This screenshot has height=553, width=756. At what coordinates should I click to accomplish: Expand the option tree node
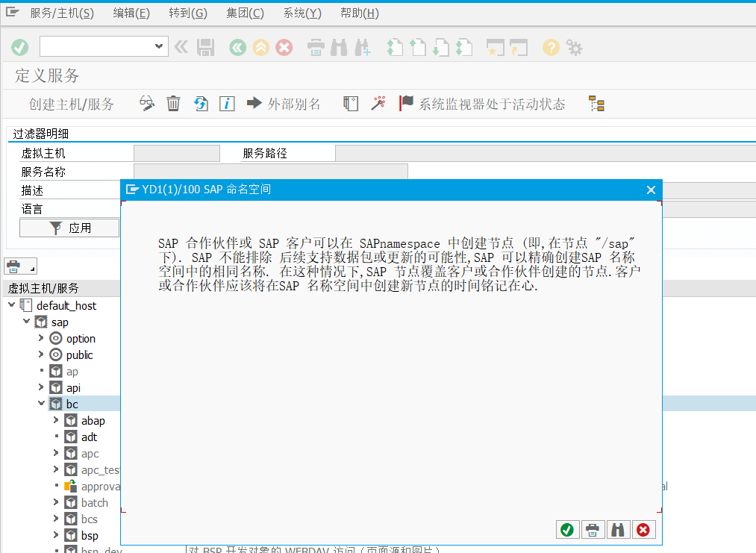tap(41, 338)
